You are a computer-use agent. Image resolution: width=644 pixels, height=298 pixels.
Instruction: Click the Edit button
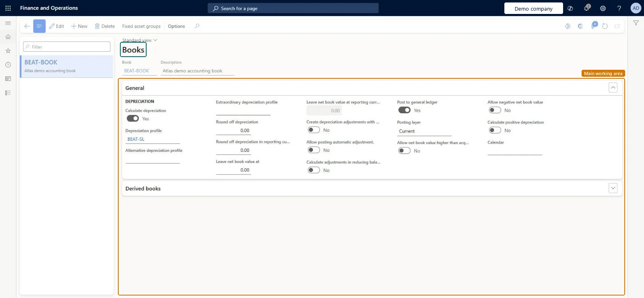click(x=57, y=26)
